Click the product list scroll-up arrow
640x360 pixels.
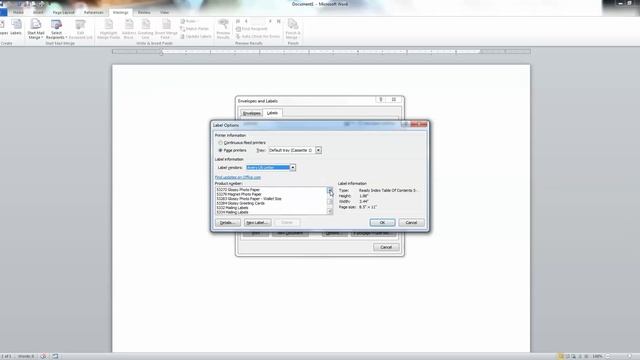pos(330,190)
